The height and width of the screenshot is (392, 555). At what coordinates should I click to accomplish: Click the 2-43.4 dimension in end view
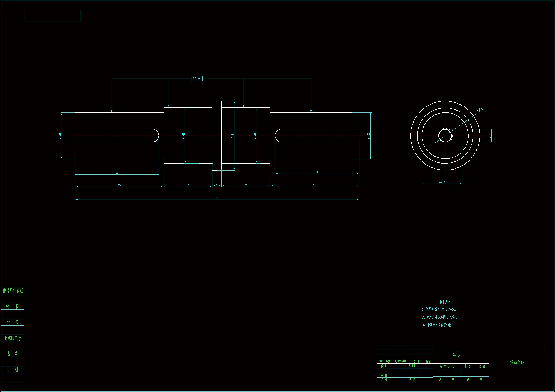[x=442, y=182]
